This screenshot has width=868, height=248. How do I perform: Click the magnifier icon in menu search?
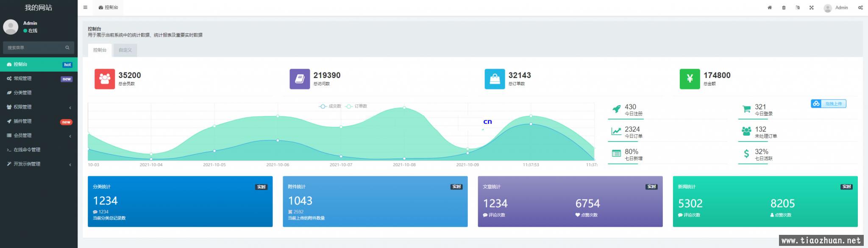(x=67, y=47)
